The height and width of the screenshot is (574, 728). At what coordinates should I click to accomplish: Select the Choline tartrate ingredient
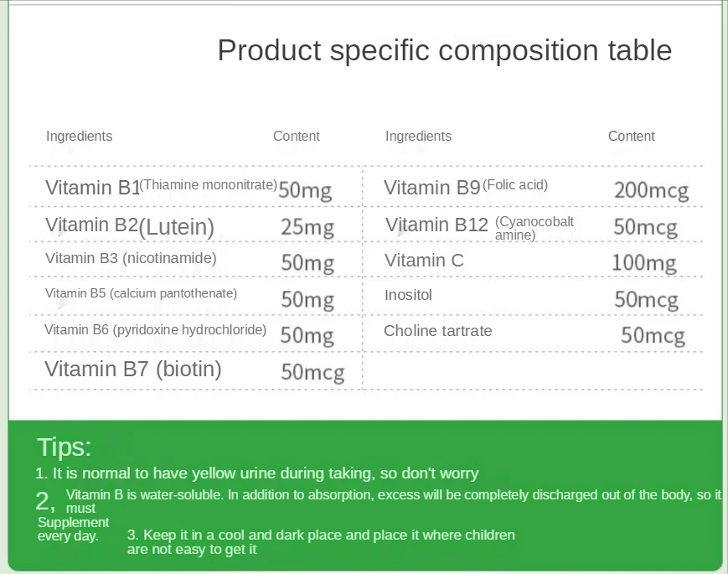[437, 331]
